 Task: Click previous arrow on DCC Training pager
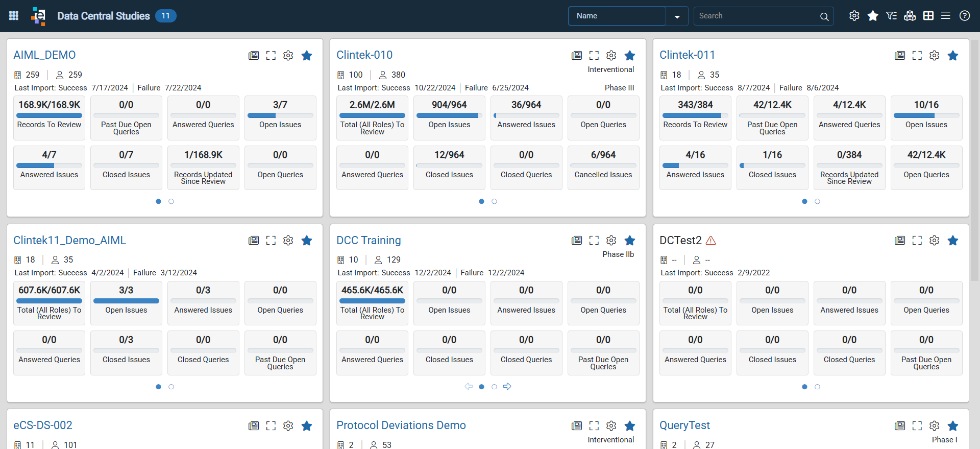[469, 387]
